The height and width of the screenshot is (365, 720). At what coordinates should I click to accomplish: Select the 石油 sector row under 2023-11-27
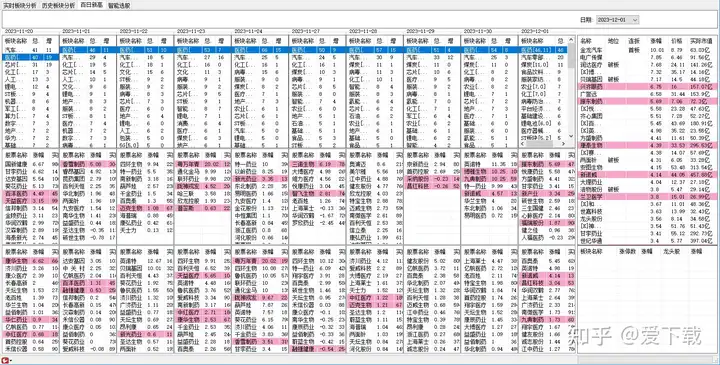[318, 123]
